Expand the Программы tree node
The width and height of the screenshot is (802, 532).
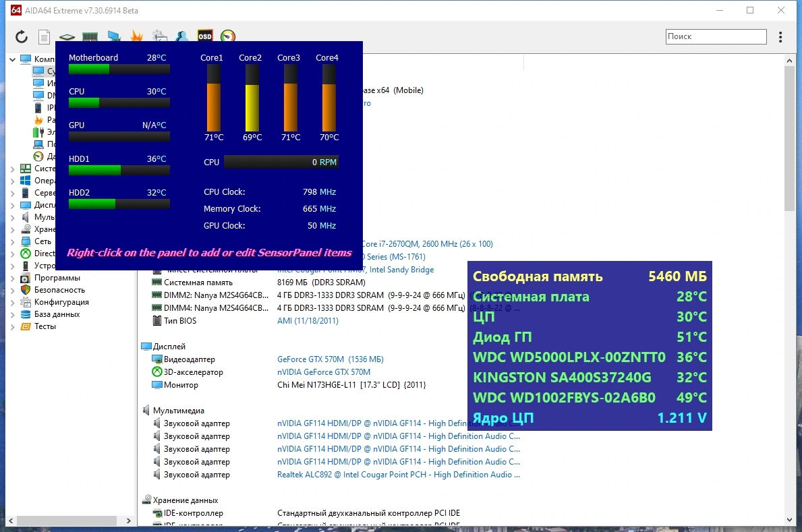click(x=12, y=278)
